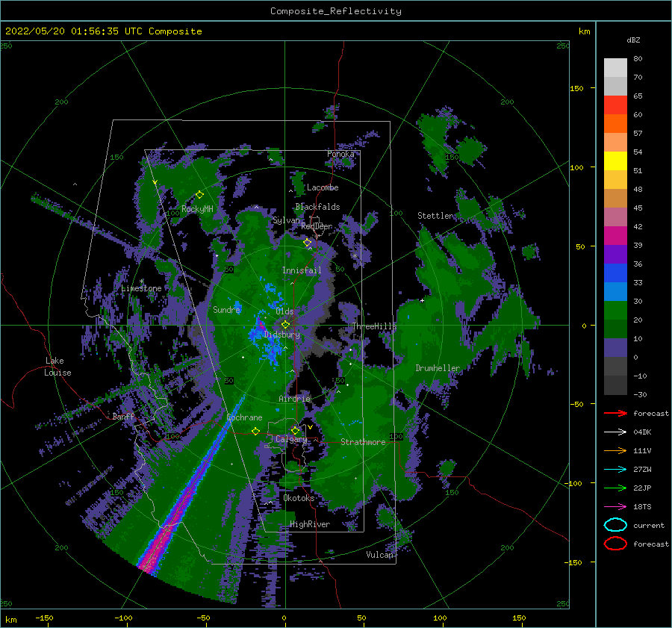Click the Airdrie label

(x=294, y=399)
